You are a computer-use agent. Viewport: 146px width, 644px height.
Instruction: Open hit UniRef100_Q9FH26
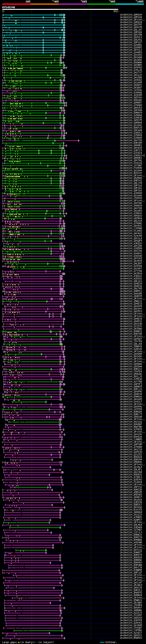131,32
